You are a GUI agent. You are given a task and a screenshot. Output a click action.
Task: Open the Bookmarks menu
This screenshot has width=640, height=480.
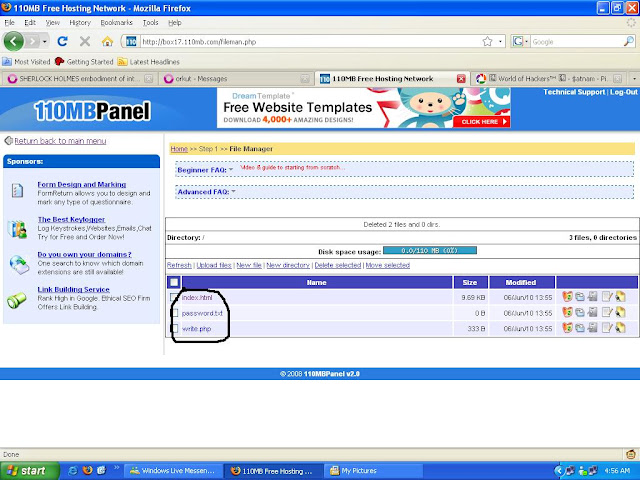117,23
